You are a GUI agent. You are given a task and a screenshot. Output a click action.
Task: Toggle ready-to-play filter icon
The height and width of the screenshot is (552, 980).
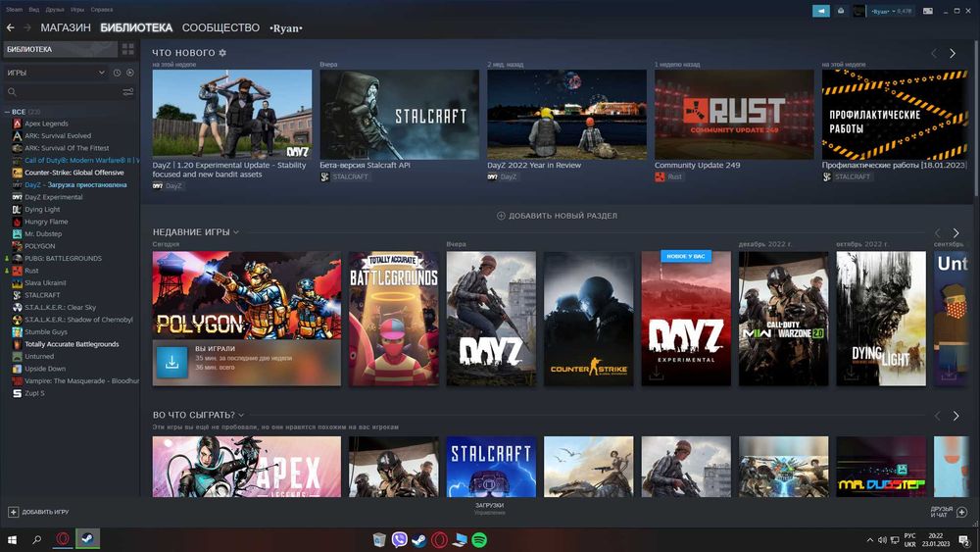click(130, 73)
